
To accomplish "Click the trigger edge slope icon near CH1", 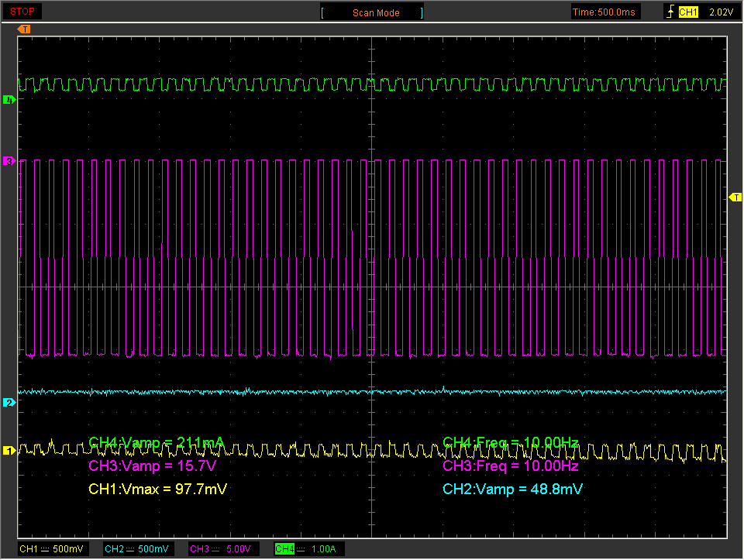I will point(671,11).
